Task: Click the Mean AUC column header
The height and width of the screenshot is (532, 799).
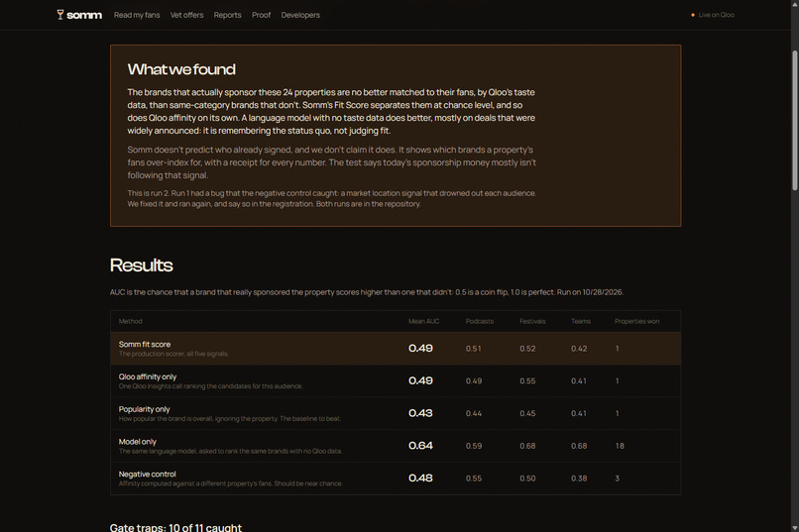Action: (x=423, y=321)
